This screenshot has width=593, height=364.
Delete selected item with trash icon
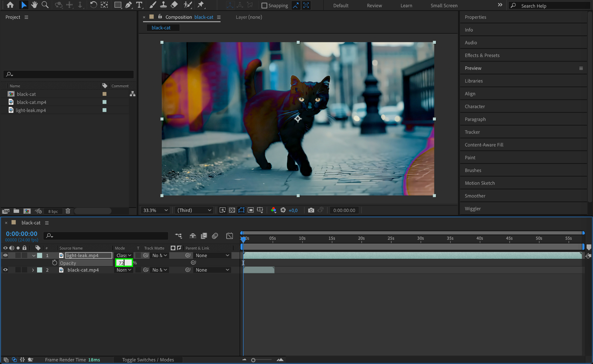(68, 211)
